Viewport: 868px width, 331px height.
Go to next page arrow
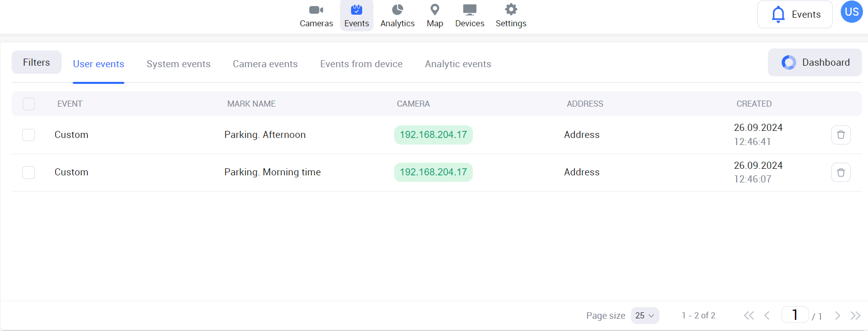(x=837, y=315)
